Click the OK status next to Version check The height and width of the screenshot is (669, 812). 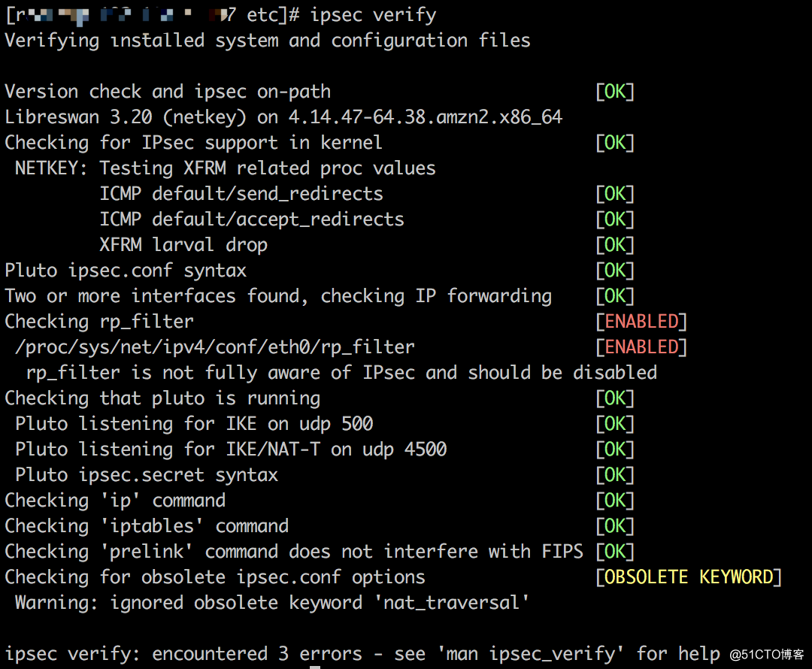[615, 92]
